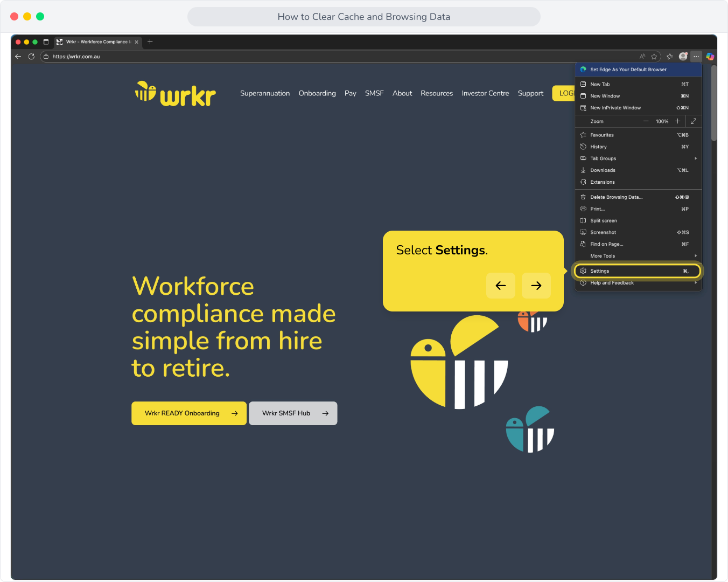Screen dimensions: 728x582
Task: Choose Delete Browsing Data menu entry
Action: coord(639,197)
